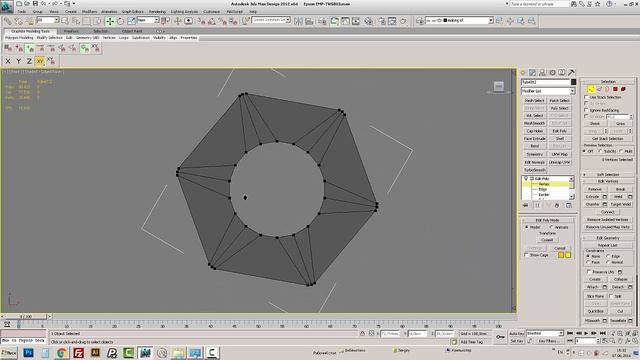The image size is (640, 360).
Task: Click the Save file icon in title bar
Action: click(35, 4)
